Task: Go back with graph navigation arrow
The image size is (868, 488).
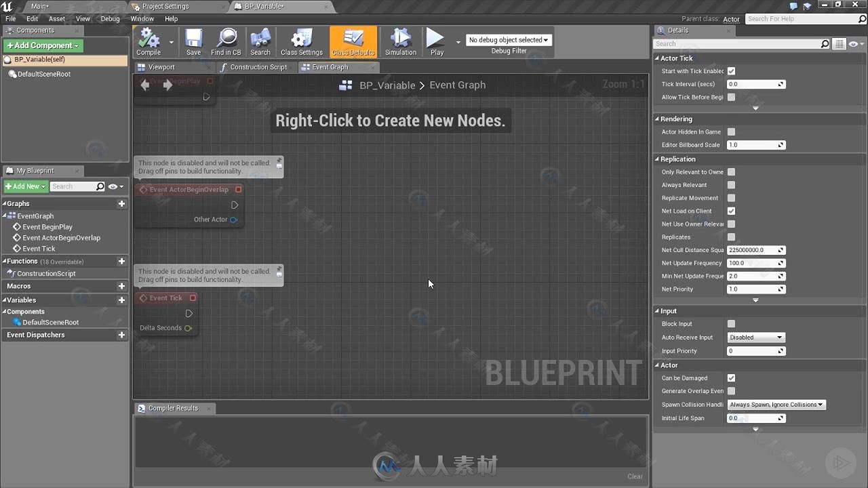Action: [x=144, y=85]
